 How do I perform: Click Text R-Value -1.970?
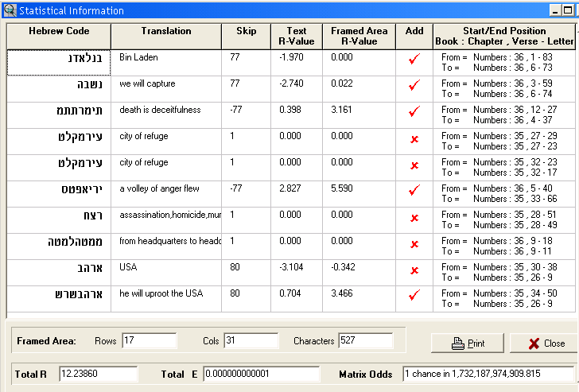(x=291, y=57)
